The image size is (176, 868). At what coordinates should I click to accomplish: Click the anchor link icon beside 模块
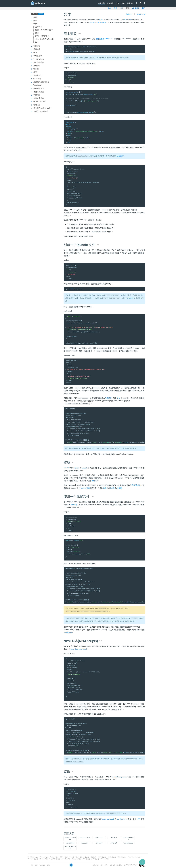73,463
